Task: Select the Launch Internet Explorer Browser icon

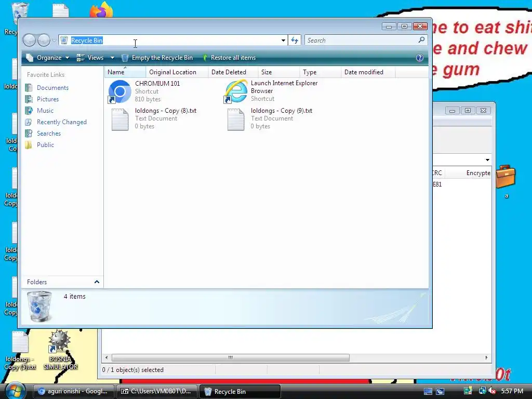Action: click(235, 91)
